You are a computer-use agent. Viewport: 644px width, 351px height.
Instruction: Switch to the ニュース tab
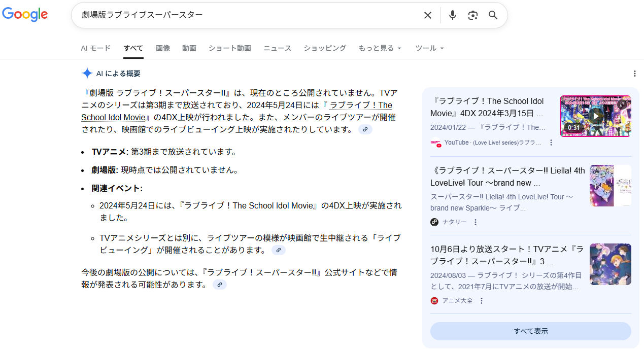pos(277,48)
